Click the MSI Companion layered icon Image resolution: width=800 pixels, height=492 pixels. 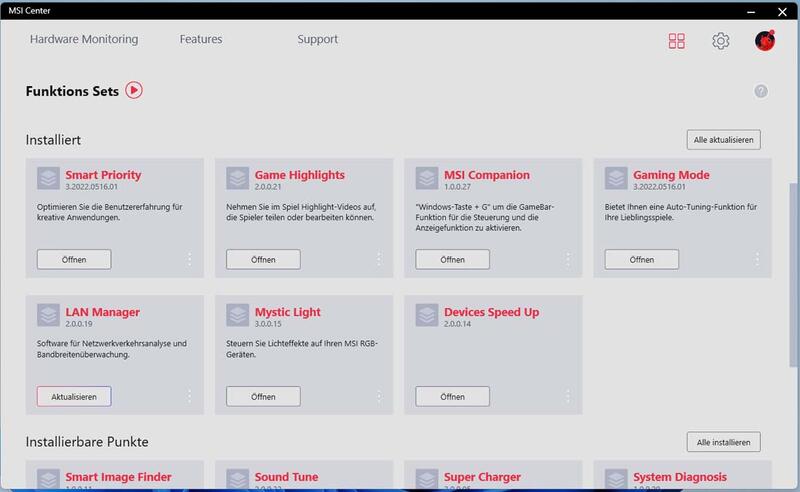click(427, 179)
